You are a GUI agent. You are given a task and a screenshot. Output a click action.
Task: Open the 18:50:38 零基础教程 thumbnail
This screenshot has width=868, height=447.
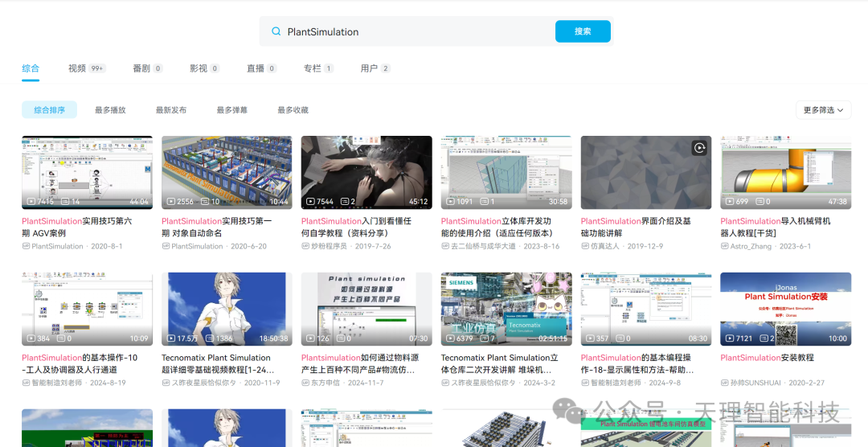[x=227, y=309]
